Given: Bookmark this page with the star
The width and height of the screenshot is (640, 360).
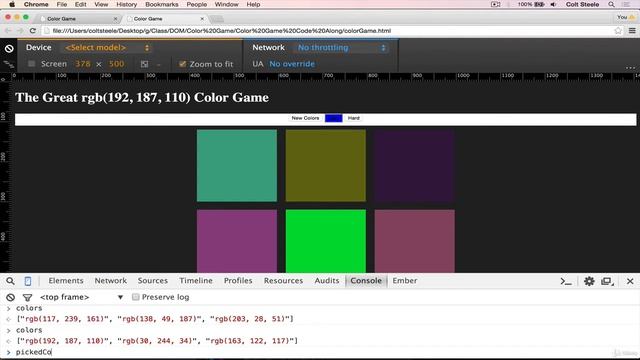Looking at the screenshot, I should click(618, 31).
